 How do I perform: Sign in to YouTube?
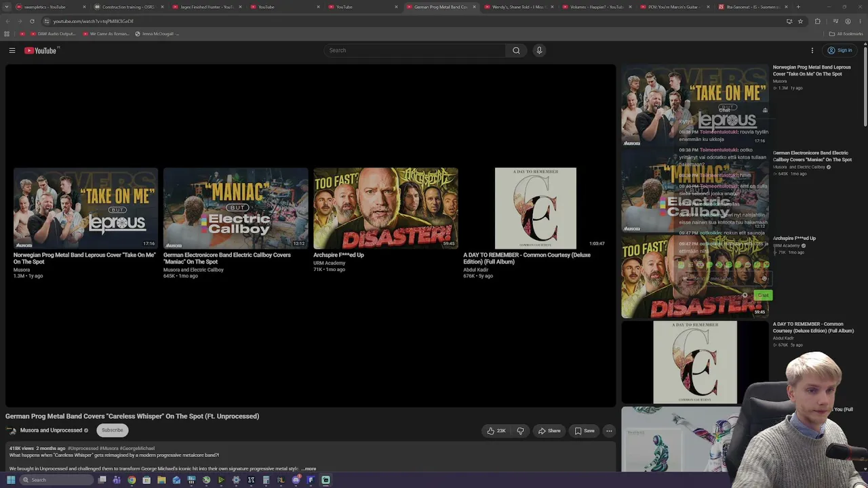click(x=840, y=50)
